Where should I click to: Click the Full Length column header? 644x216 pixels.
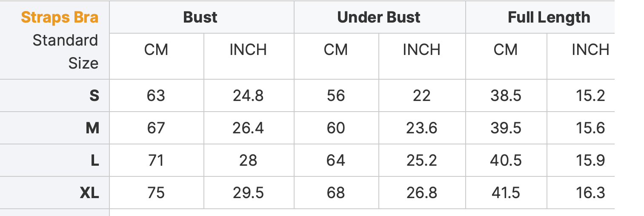pyautogui.click(x=549, y=17)
